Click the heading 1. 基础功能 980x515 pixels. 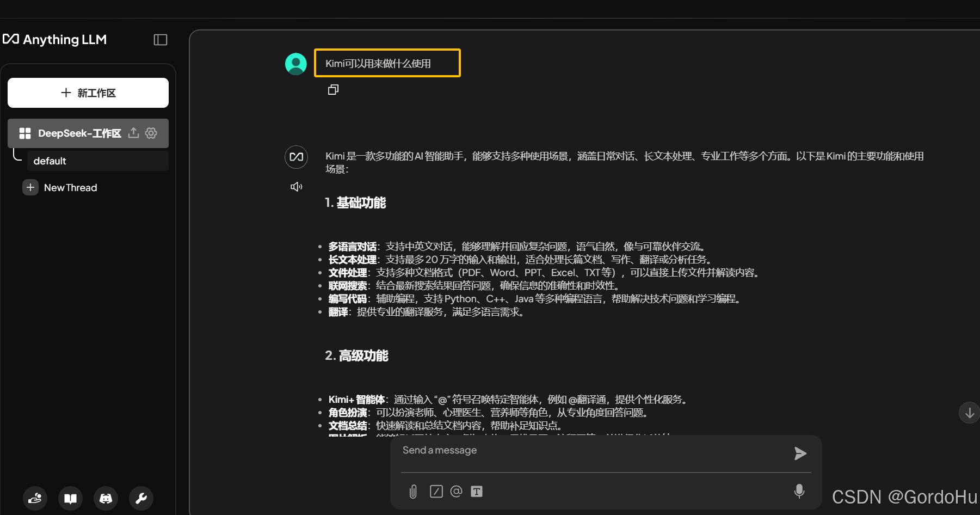[x=356, y=203]
